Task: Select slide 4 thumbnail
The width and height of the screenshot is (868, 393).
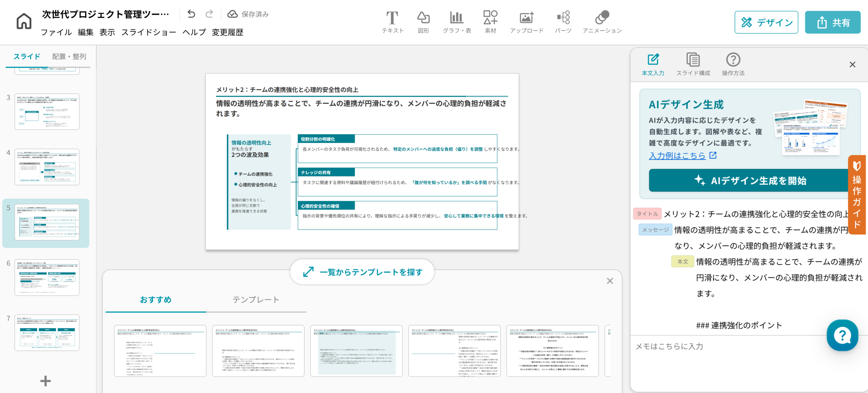Action: (47, 167)
